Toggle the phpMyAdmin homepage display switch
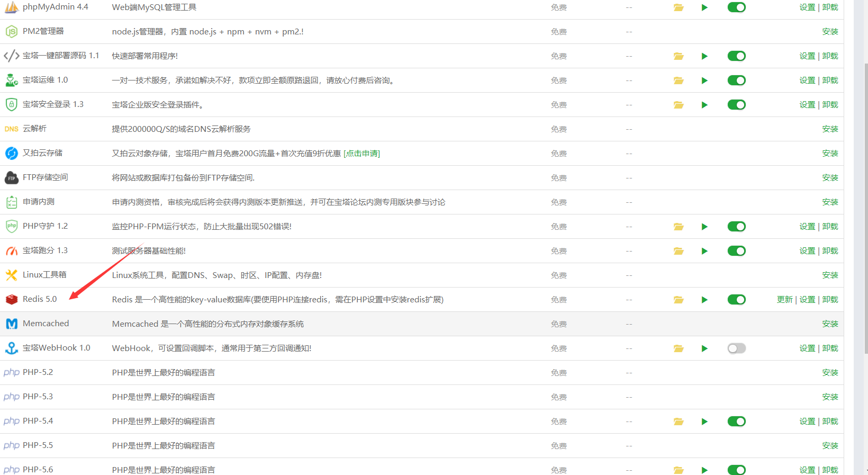 [x=737, y=7]
